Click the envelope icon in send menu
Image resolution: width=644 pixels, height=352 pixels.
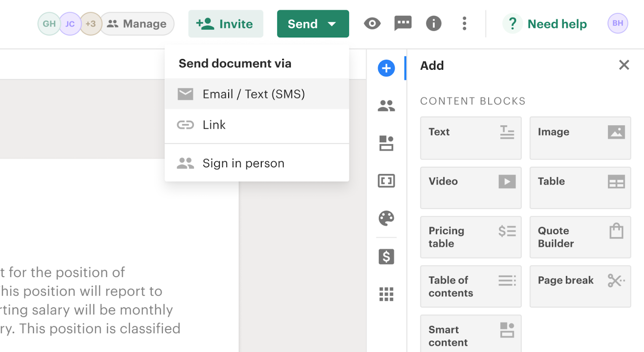(185, 94)
